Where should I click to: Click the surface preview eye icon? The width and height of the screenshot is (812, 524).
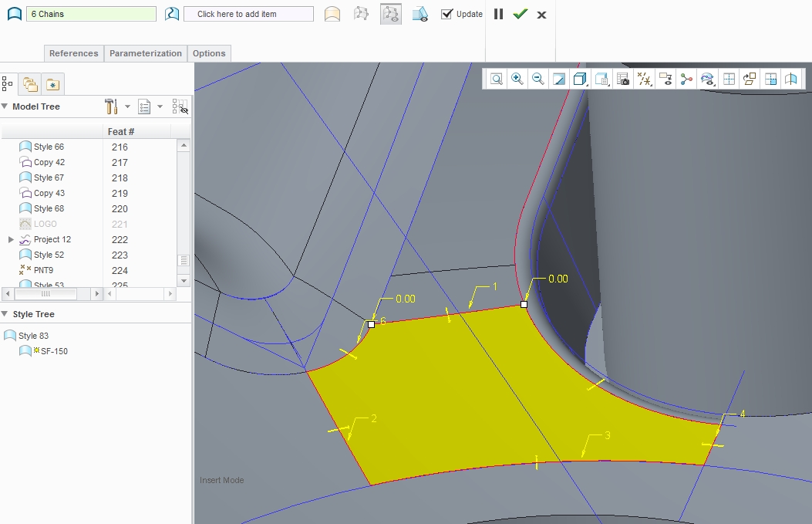(x=420, y=14)
